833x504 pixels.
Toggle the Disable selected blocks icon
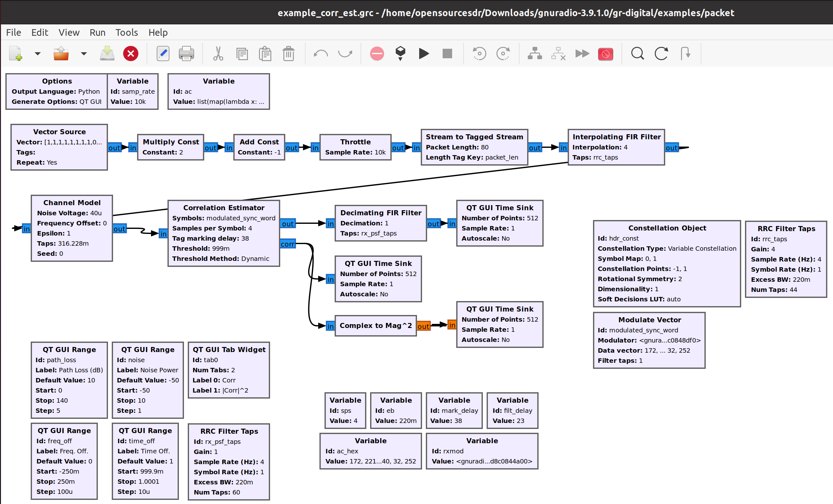pyautogui.click(x=558, y=54)
